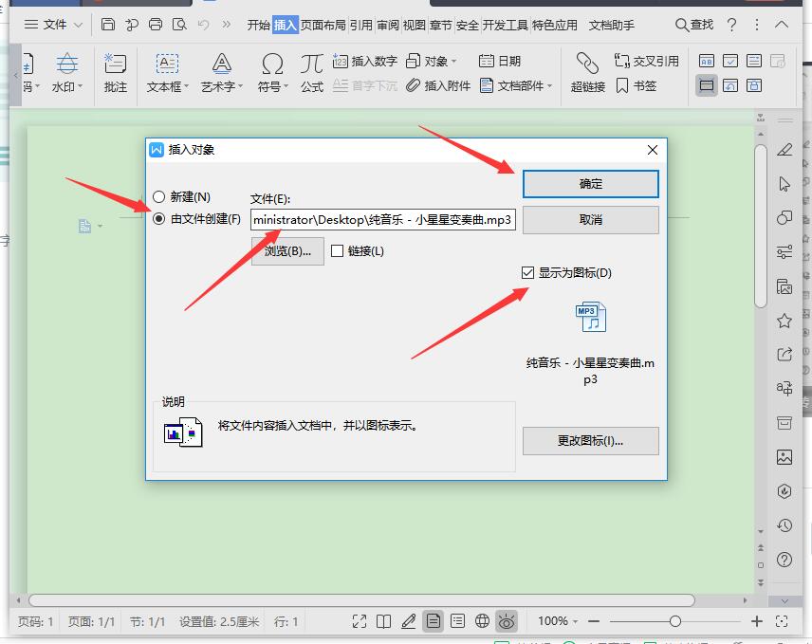Enable the 链接(L) checkbox
Image resolution: width=812 pixels, height=644 pixels.
[x=337, y=251]
